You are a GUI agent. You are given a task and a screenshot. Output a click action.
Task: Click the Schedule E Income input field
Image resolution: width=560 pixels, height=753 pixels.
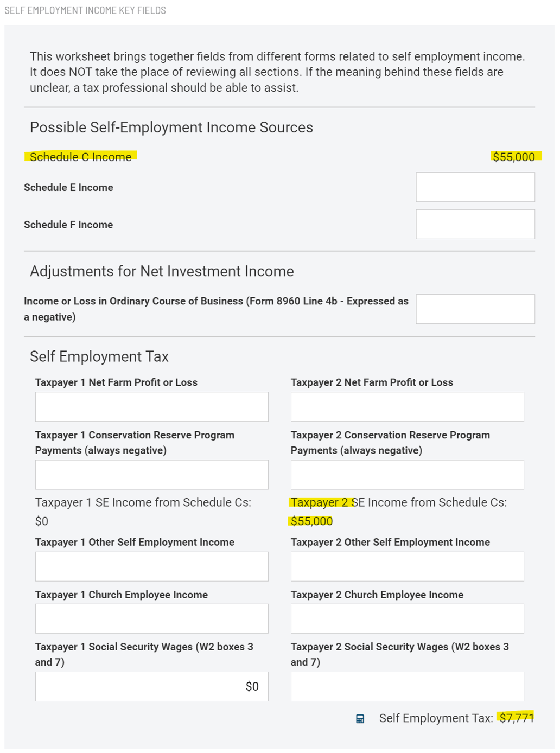coord(475,187)
